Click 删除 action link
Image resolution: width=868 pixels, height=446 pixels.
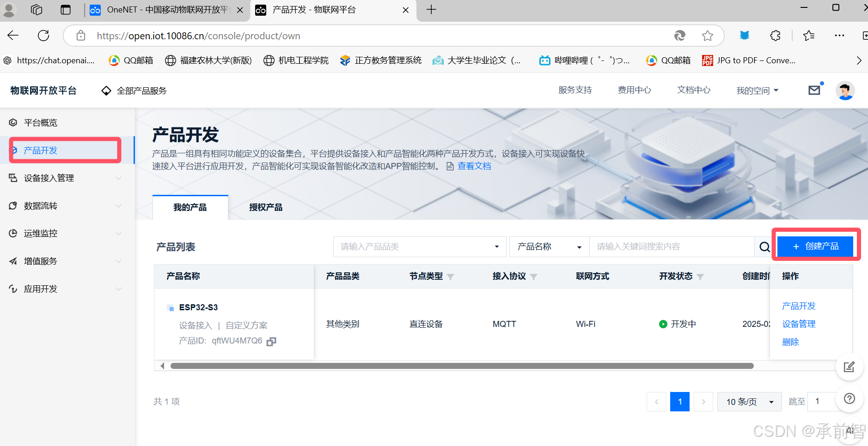click(790, 342)
